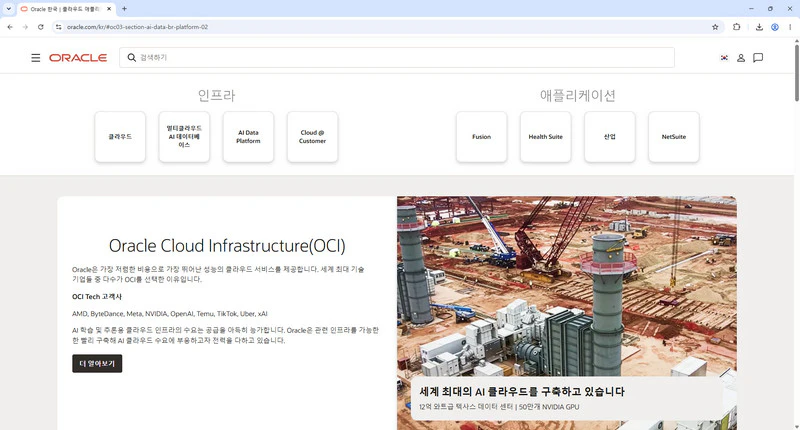Open the account profile icon

(741, 58)
